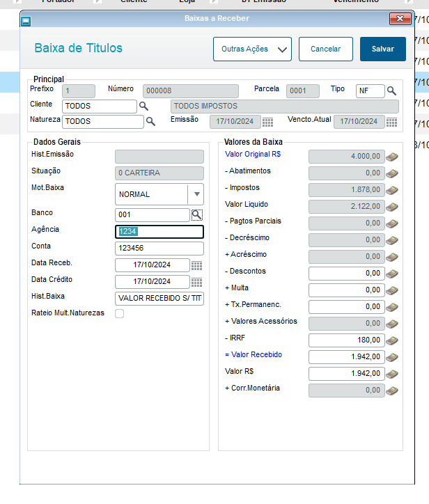Image resolution: width=429 pixels, height=504 pixels.
Task: Click the Valor Liquido field 2.122,00
Action: tap(346, 207)
